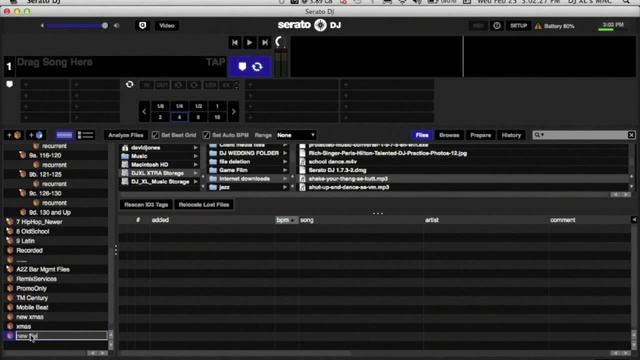640x360 pixels.
Task: Select the 1/8 beat auto loop
Action: coord(160,106)
